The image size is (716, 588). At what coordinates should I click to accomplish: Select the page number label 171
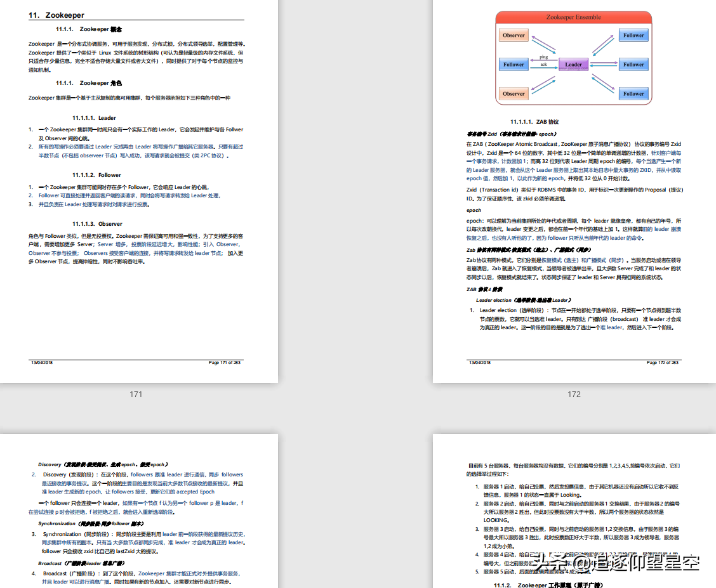point(136,394)
